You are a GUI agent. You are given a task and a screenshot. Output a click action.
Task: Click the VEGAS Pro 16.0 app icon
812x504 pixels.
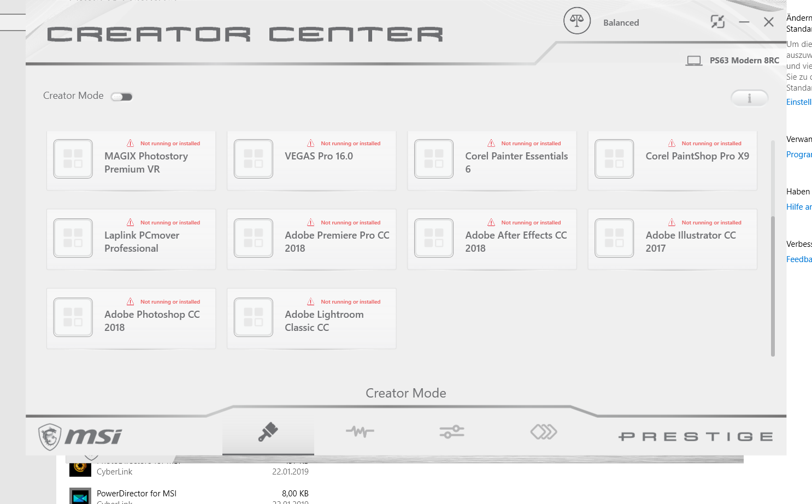coord(254,159)
